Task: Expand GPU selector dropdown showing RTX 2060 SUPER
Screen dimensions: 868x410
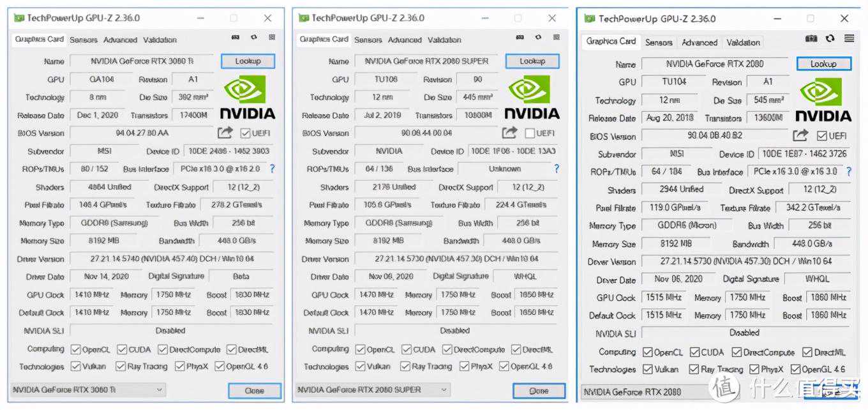Action: tap(373, 390)
